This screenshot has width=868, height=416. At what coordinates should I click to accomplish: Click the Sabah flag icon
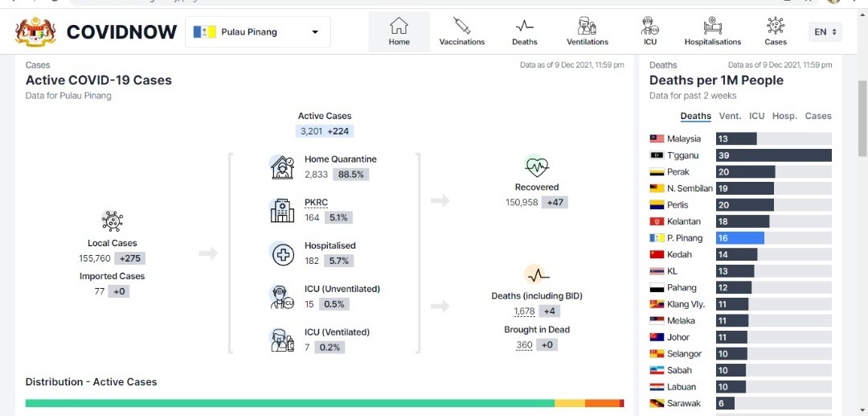657,370
